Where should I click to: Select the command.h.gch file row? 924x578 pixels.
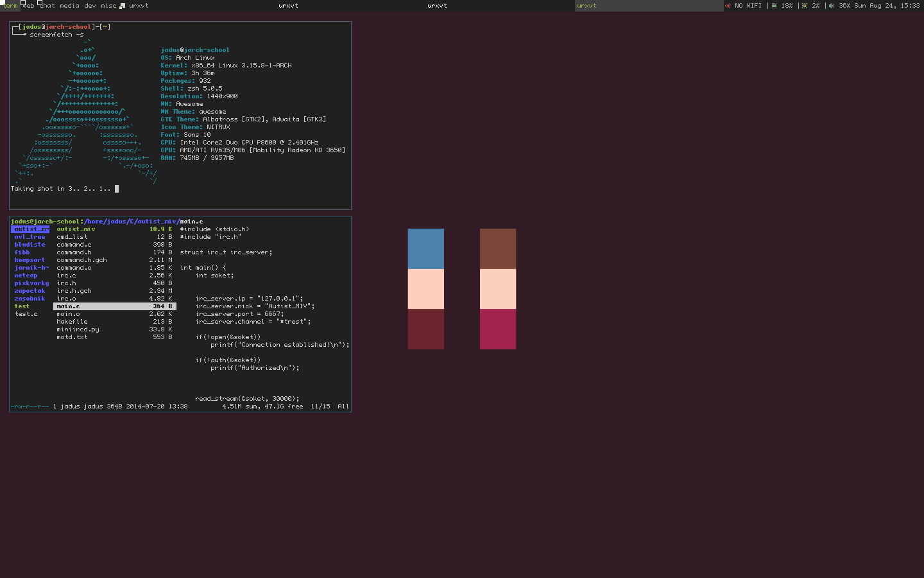coord(114,260)
